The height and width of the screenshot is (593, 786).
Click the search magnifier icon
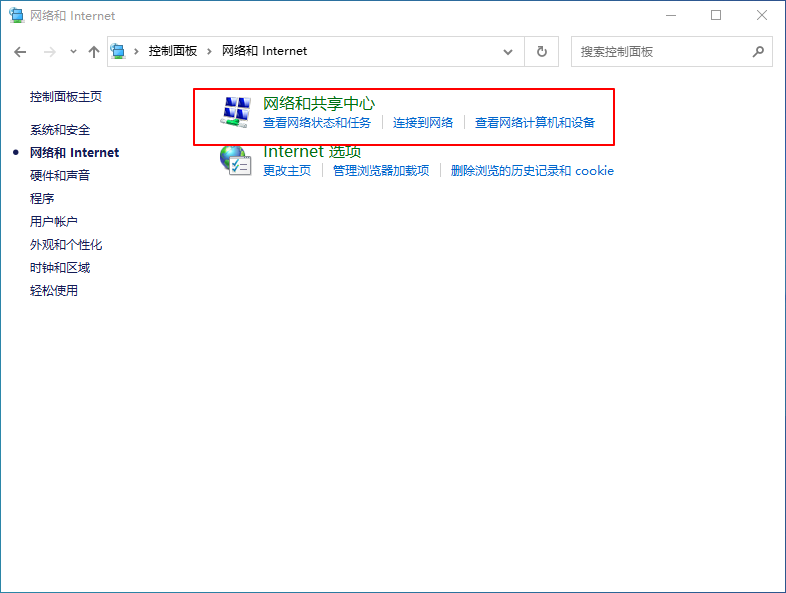pyautogui.click(x=757, y=51)
